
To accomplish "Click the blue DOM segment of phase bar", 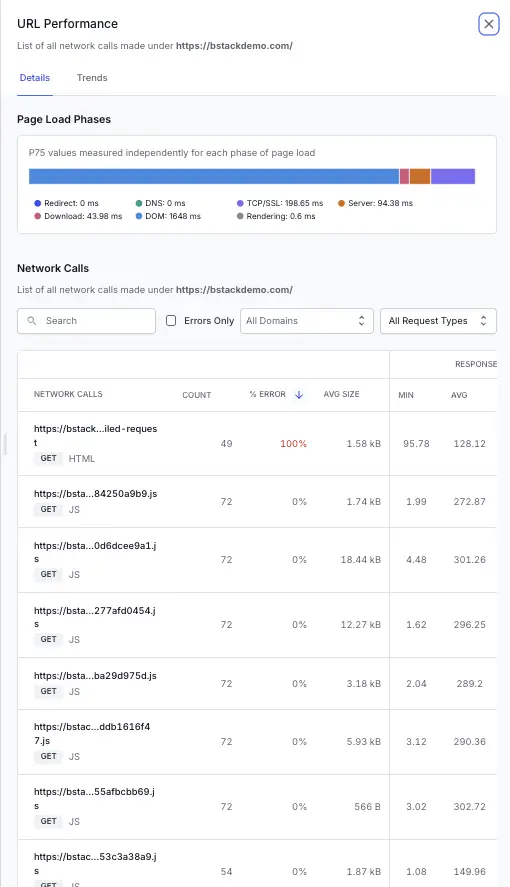I will (214, 176).
